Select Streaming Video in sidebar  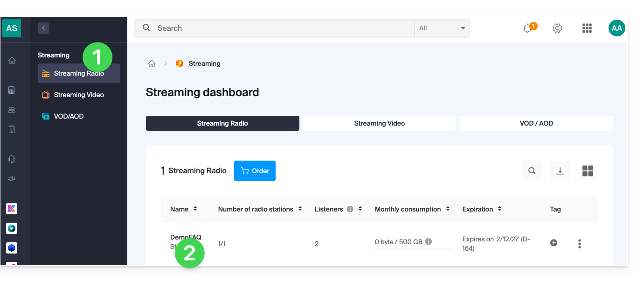[x=79, y=95]
